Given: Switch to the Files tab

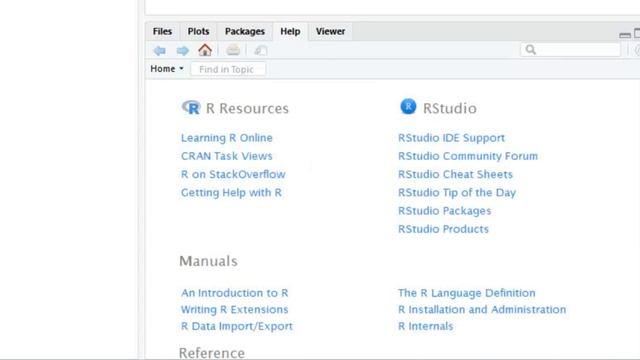Looking at the screenshot, I should tap(162, 31).
